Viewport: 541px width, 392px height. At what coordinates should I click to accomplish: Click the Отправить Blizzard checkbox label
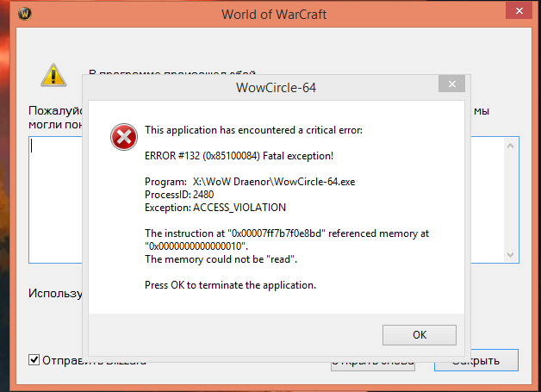pos(93,360)
